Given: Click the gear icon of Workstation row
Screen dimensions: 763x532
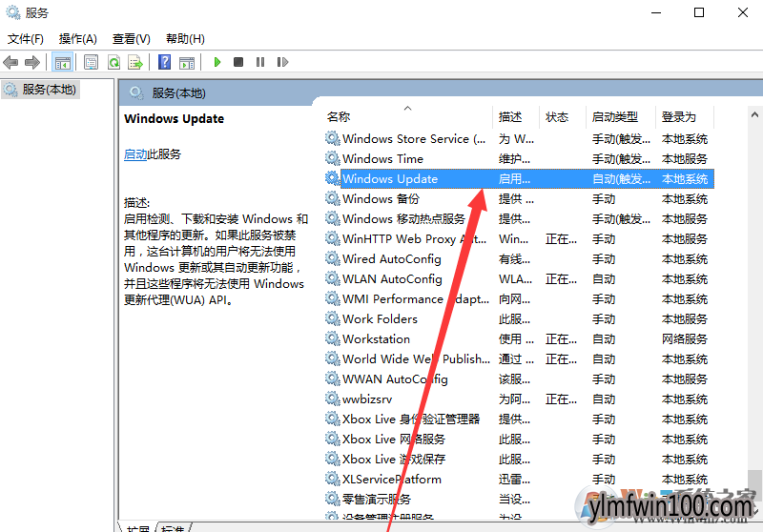Looking at the screenshot, I should (x=332, y=338).
